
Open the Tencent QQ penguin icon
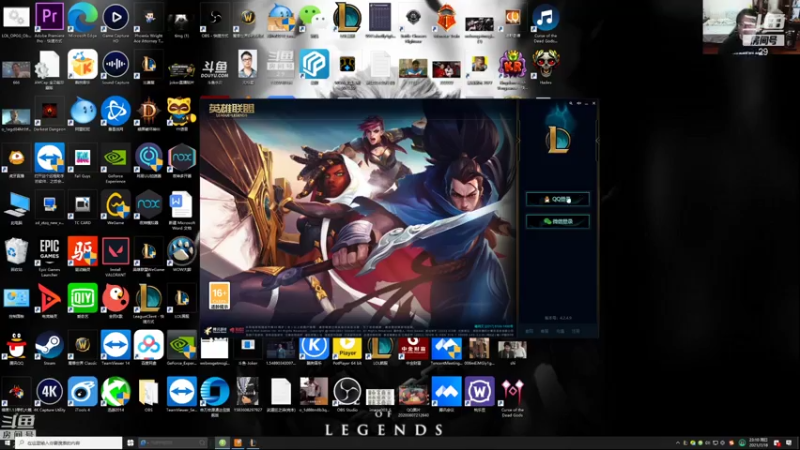tap(16, 345)
